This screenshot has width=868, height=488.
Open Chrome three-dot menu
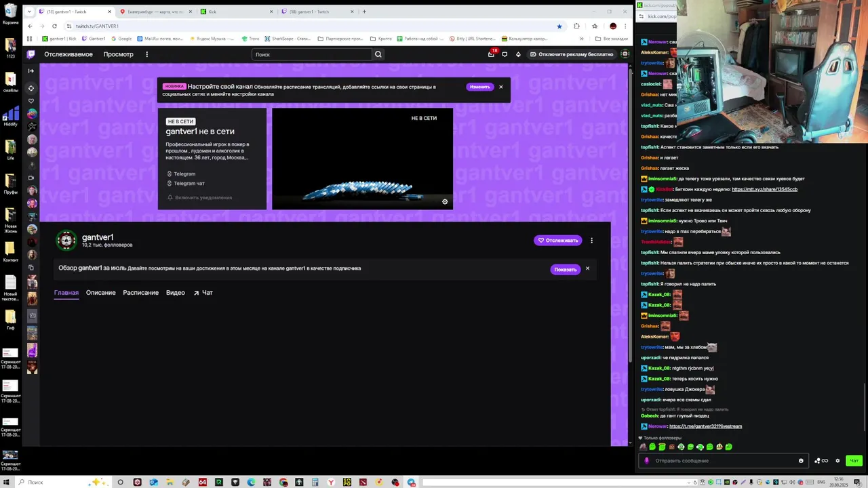click(625, 26)
